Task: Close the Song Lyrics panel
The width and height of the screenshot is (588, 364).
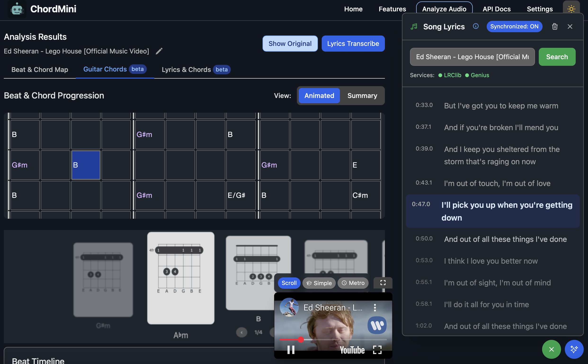Action: 570,27
